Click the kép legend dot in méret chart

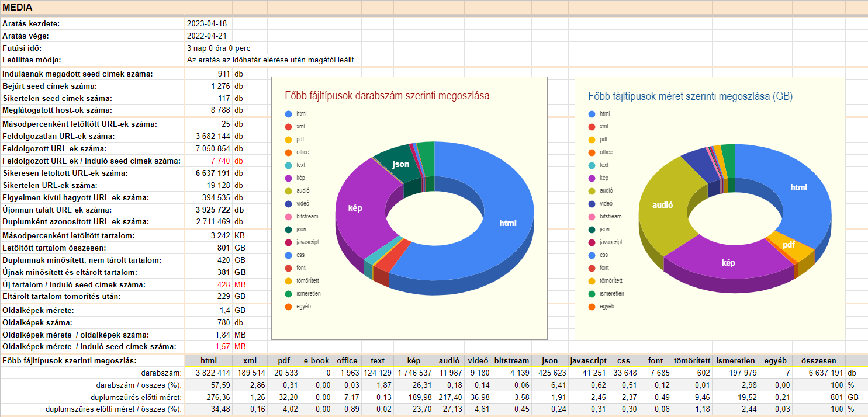592,178
